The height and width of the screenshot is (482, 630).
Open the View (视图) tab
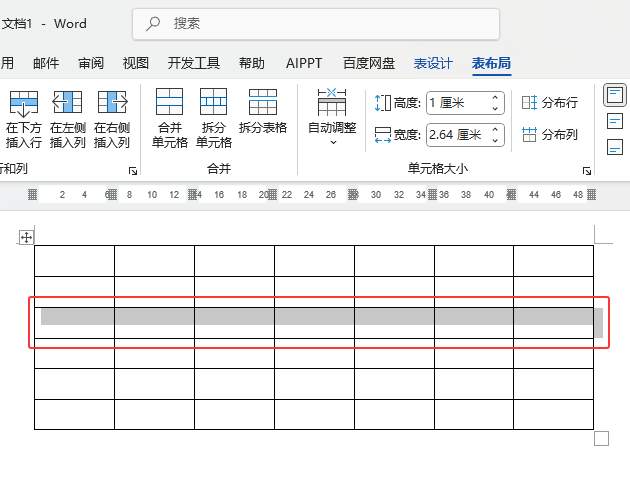point(136,63)
